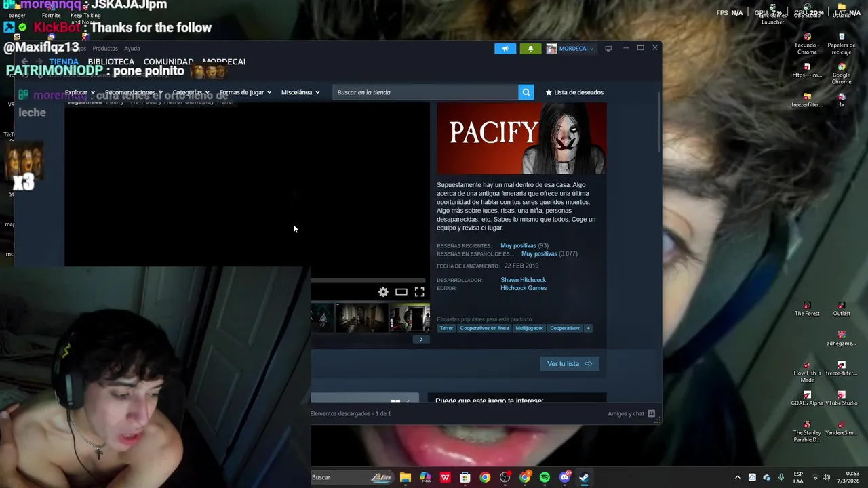Click the store search magnifier button
The width and height of the screenshot is (868, 488).
526,92
